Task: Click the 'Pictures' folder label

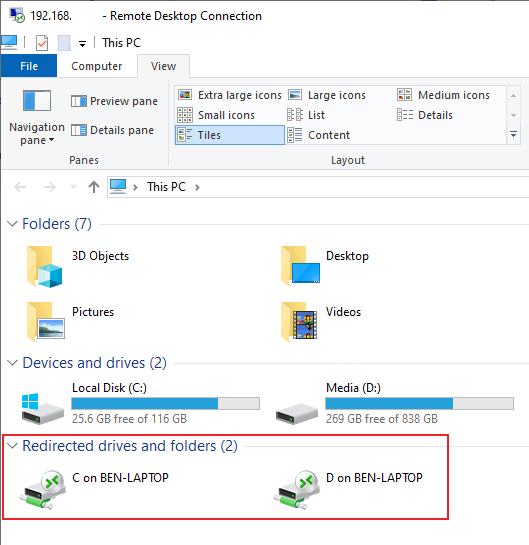Action: 93,312
